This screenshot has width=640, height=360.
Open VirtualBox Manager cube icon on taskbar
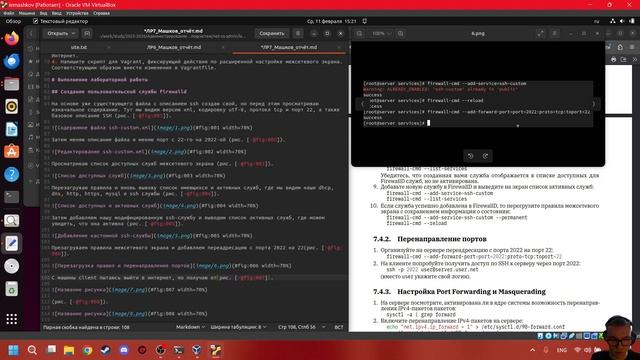[x=197, y=350]
